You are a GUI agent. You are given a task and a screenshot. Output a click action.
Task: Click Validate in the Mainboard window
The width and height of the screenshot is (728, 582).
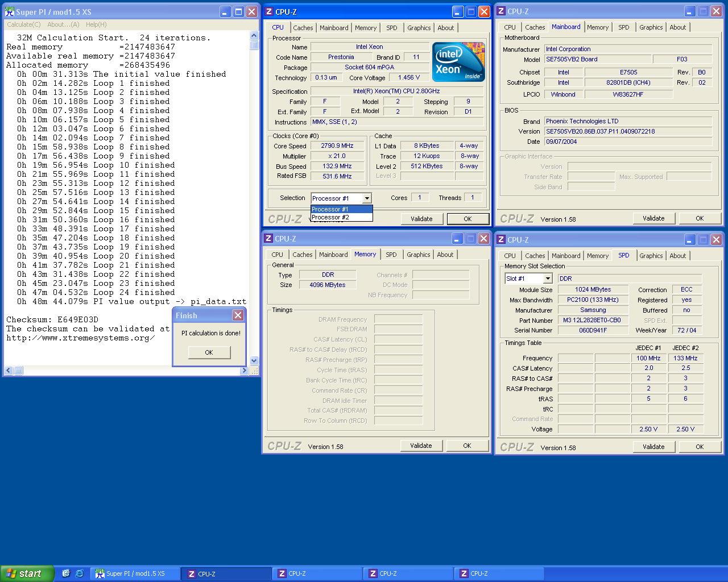653,218
